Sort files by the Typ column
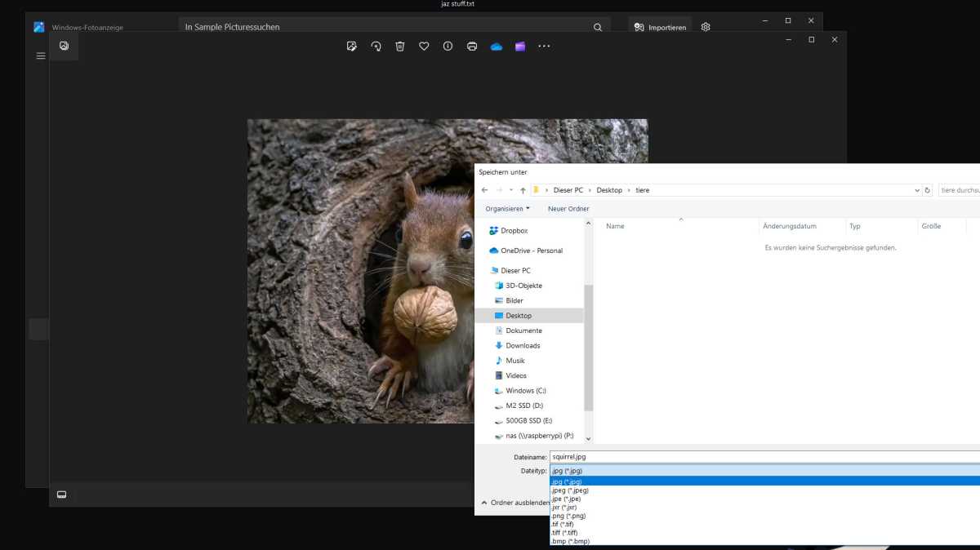This screenshot has height=550, width=980. pos(854,226)
